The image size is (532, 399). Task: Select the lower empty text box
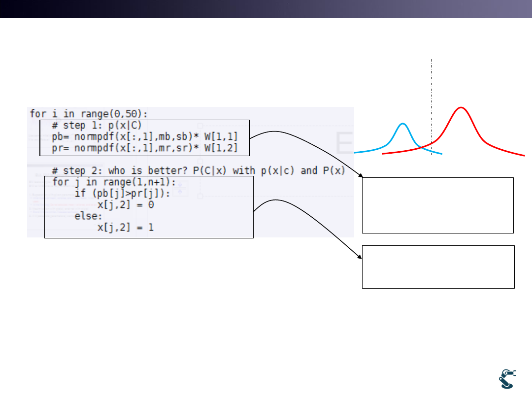(438, 266)
